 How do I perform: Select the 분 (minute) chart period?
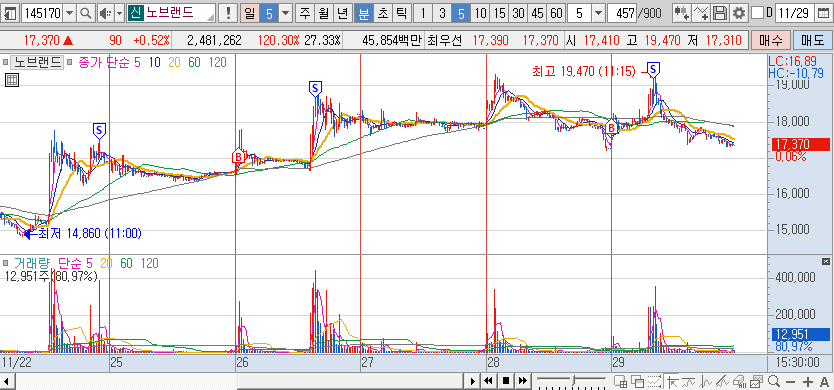click(x=364, y=13)
